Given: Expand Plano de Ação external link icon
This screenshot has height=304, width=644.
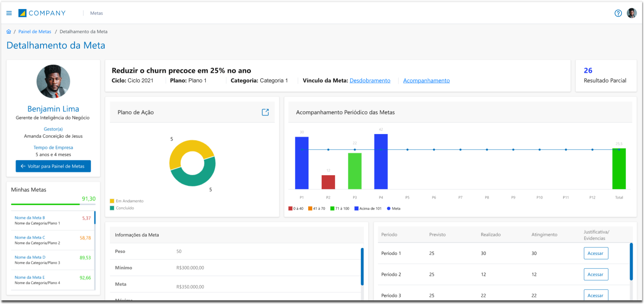Looking at the screenshot, I should 265,112.
